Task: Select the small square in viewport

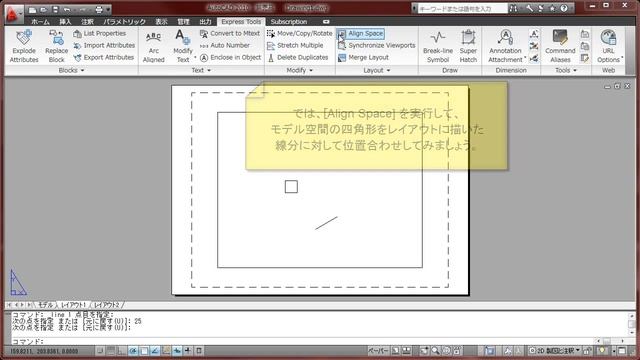Action: tap(291, 187)
